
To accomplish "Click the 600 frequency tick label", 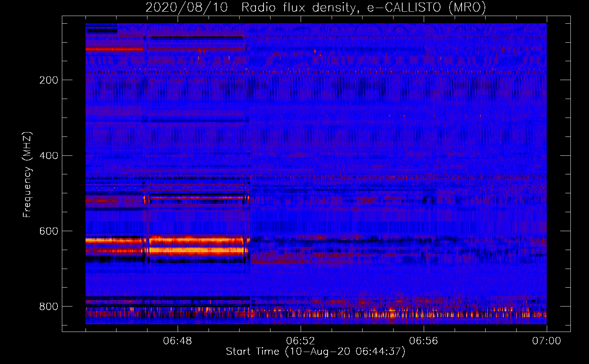I will 49,231.
